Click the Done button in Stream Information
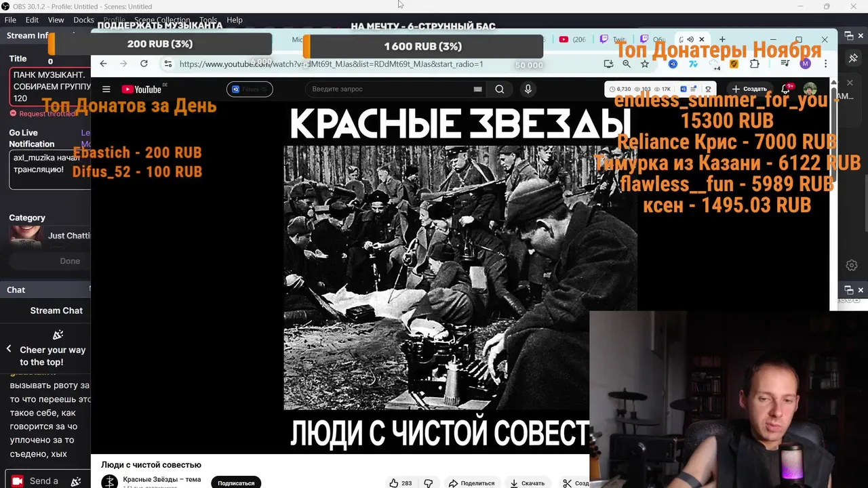This screenshot has width=868, height=488. (x=70, y=261)
